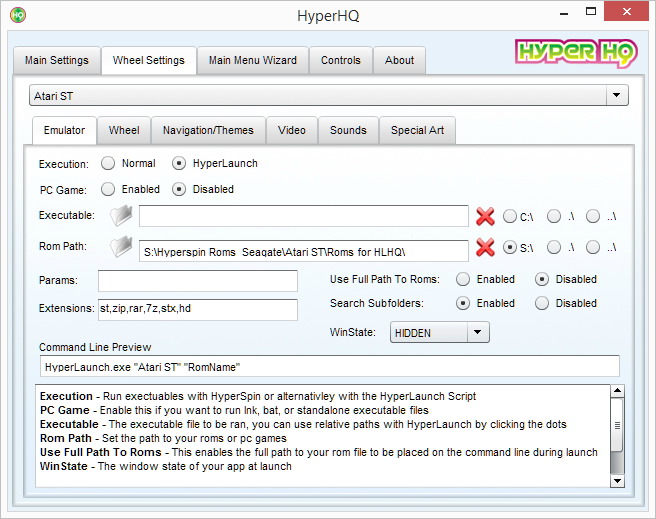Go to the Special Art tab
This screenshot has width=656, height=519.
(418, 130)
